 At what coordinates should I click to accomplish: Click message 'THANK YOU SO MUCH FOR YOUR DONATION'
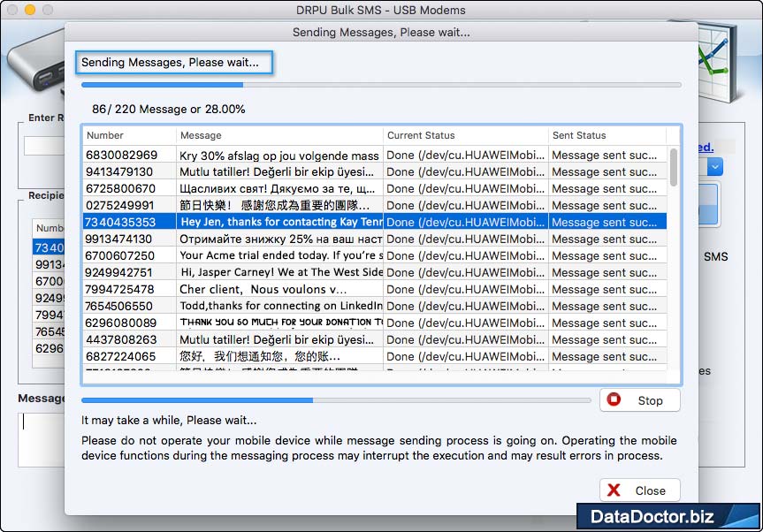coord(281,323)
